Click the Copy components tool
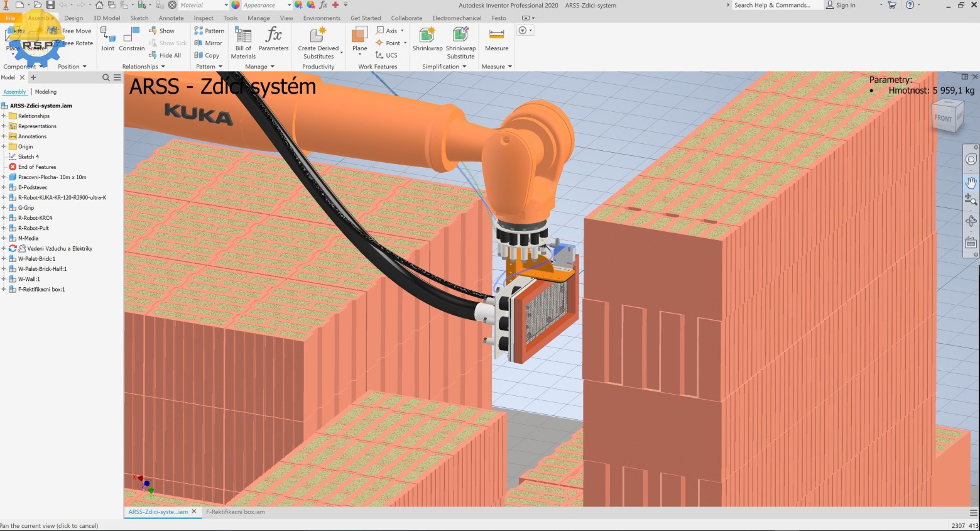The width and height of the screenshot is (980, 531). (x=207, y=55)
